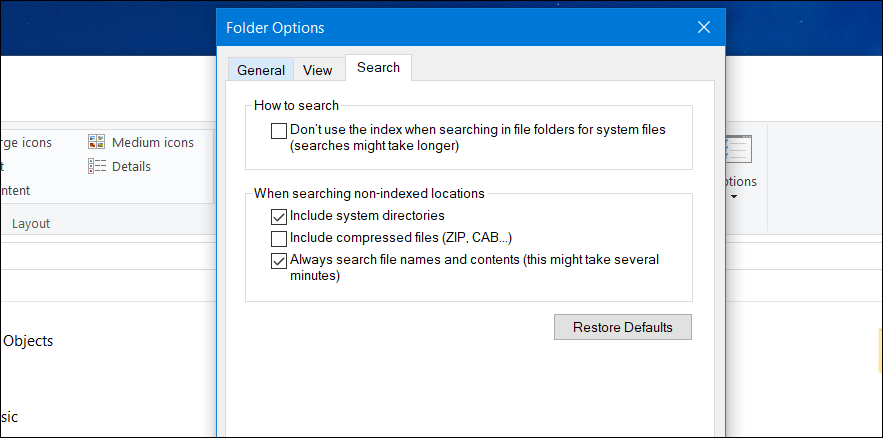Viewport: 883px width, 438px height.
Task: Pick the Content layout option
Action: [x=15, y=190]
